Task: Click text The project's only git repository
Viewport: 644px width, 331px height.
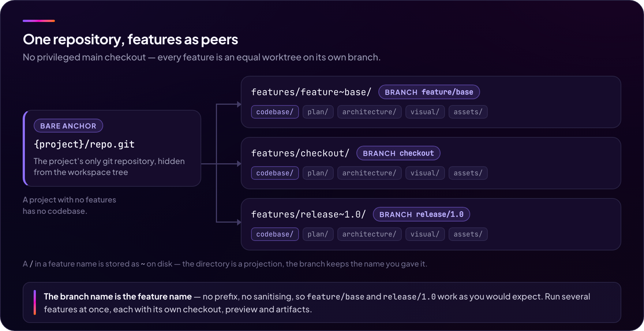Action: tap(109, 167)
